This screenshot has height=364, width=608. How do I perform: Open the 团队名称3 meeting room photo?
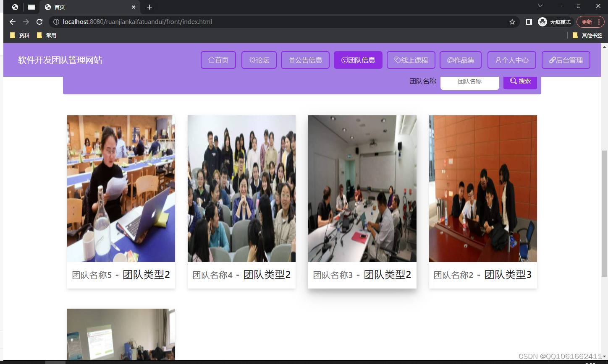[x=362, y=189]
